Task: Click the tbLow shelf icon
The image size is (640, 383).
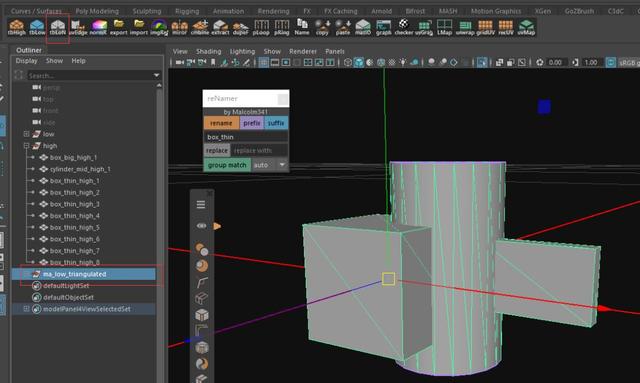Action: 37,27
